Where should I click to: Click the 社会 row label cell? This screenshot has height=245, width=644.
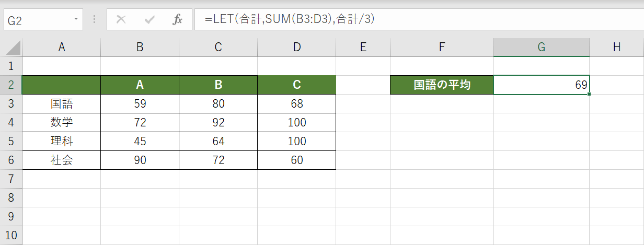[62, 160]
